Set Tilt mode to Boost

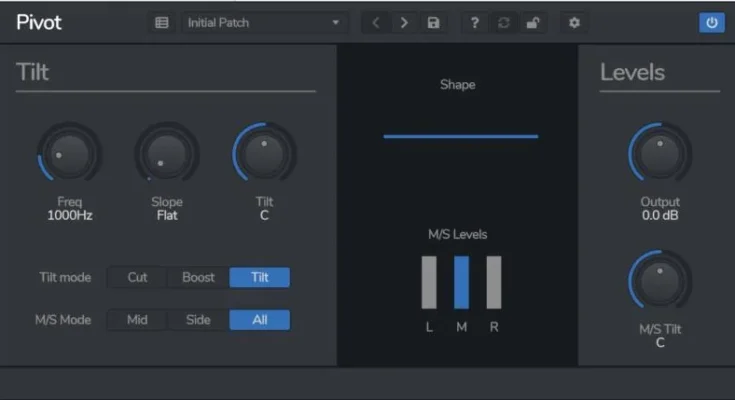point(198,277)
